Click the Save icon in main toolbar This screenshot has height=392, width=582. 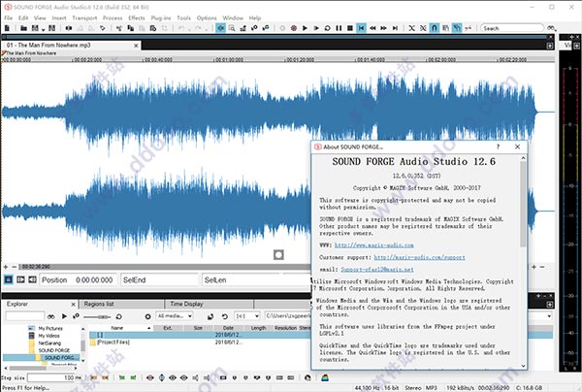(35, 28)
